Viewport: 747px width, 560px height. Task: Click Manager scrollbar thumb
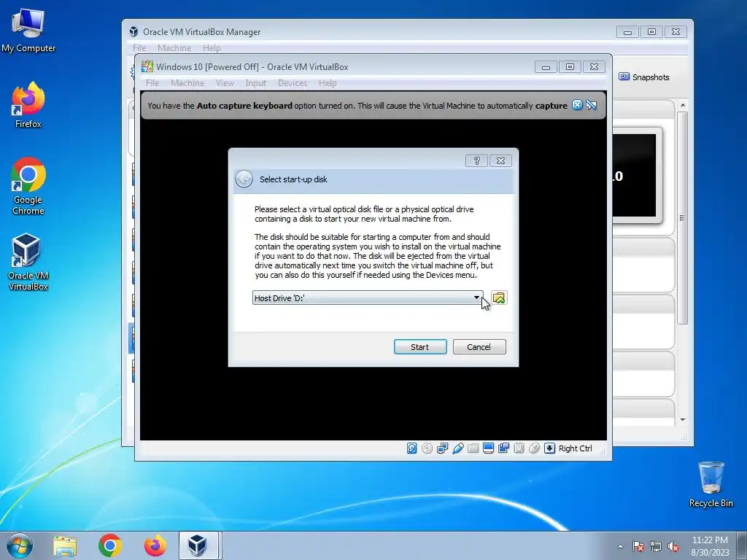click(683, 218)
